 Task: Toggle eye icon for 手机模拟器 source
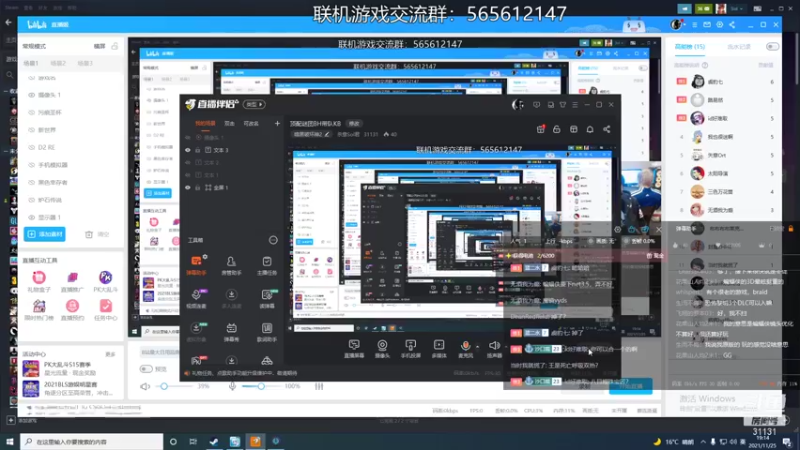[x=32, y=165]
